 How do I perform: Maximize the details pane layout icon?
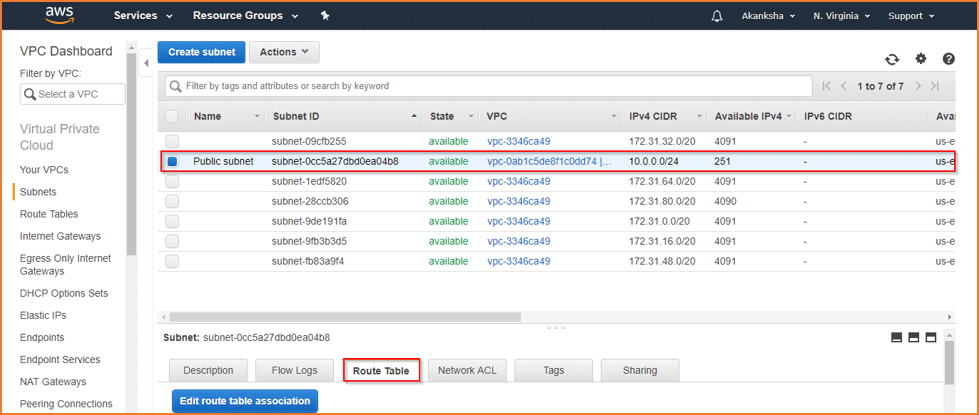click(x=931, y=338)
